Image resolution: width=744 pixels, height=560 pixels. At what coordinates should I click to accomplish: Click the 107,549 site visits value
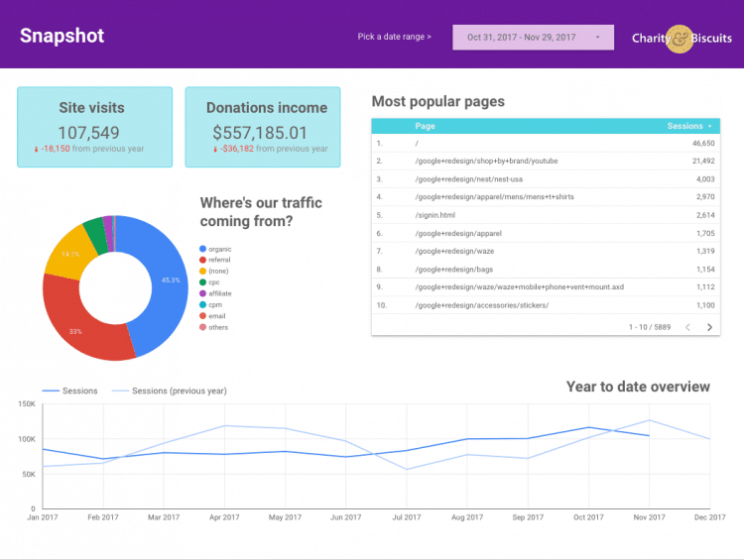[x=88, y=133]
